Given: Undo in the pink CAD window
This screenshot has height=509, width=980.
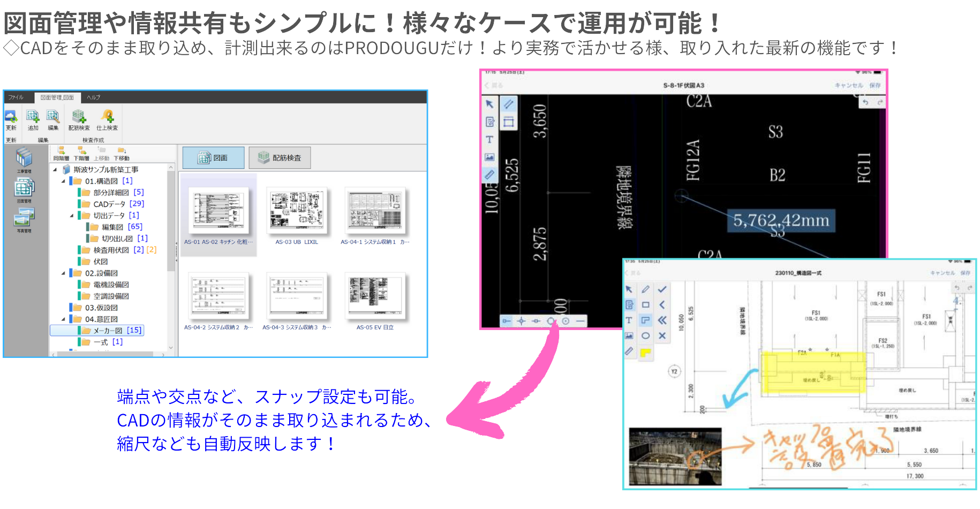Looking at the screenshot, I should tap(865, 102).
